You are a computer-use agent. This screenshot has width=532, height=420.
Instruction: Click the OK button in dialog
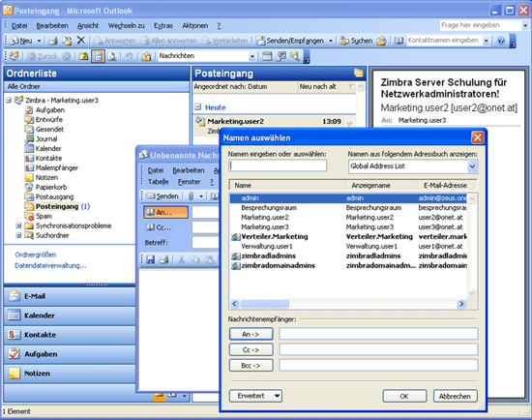(404, 396)
